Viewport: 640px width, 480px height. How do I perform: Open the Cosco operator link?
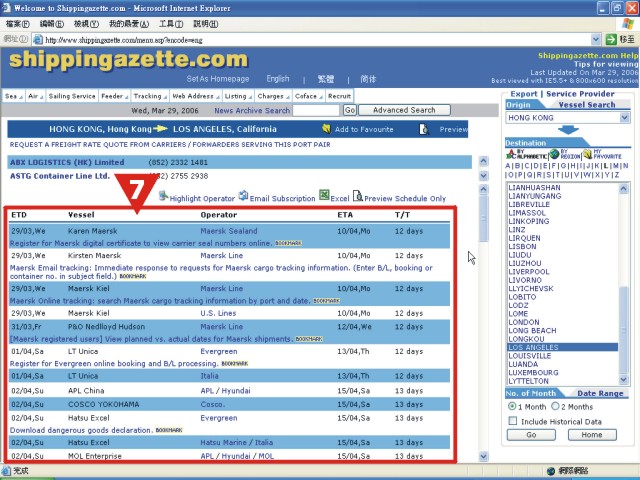pos(213,404)
